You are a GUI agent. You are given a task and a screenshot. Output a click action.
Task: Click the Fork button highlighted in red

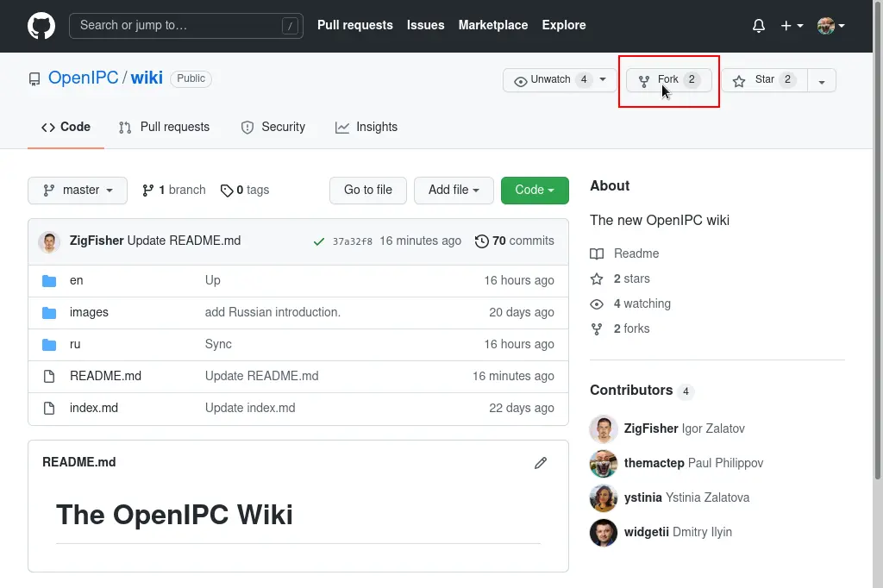pyautogui.click(x=668, y=80)
